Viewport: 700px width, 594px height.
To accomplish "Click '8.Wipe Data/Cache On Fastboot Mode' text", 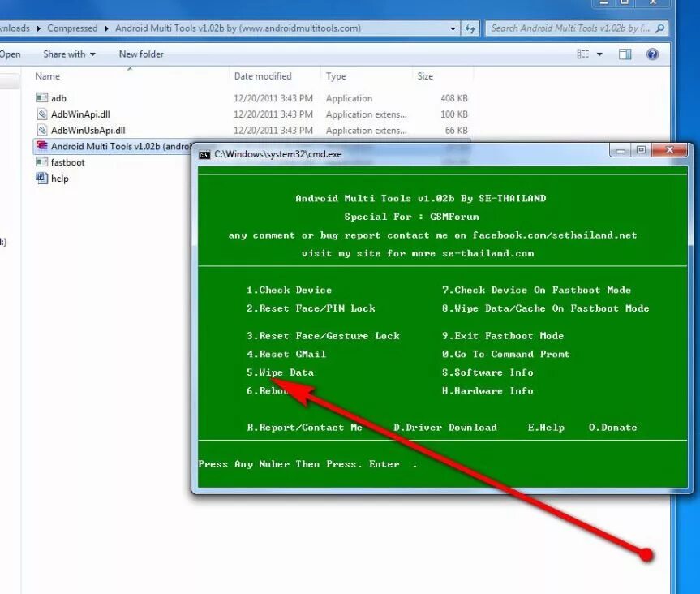I will (x=545, y=308).
